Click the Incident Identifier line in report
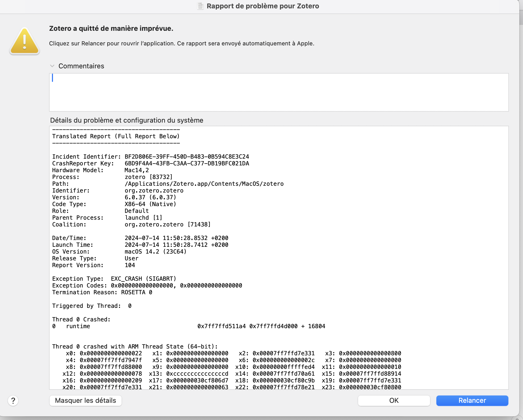This screenshot has width=523, height=420. (150, 157)
